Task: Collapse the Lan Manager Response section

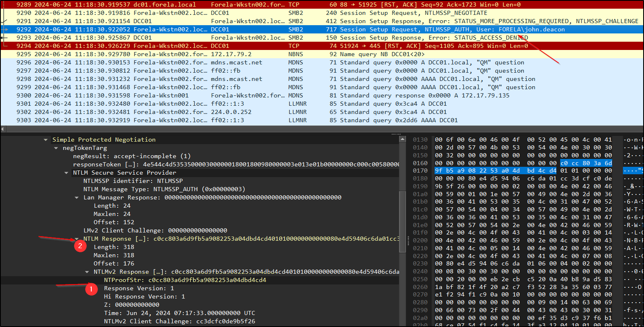Action: point(76,197)
